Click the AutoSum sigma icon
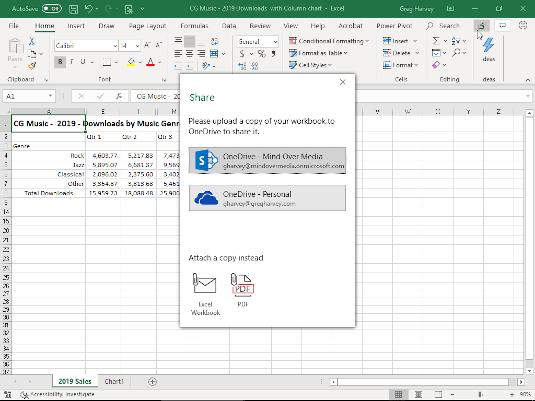The height and width of the screenshot is (401, 535). pyautogui.click(x=436, y=41)
